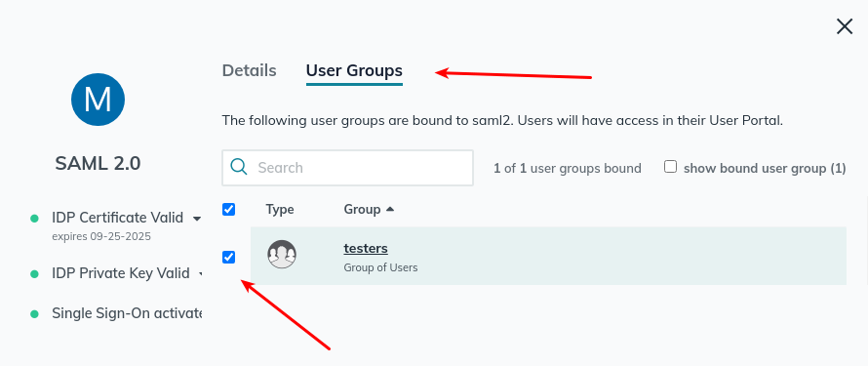The height and width of the screenshot is (366, 868).
Task: Switch to the Details tab
Action: coord(249,71)
